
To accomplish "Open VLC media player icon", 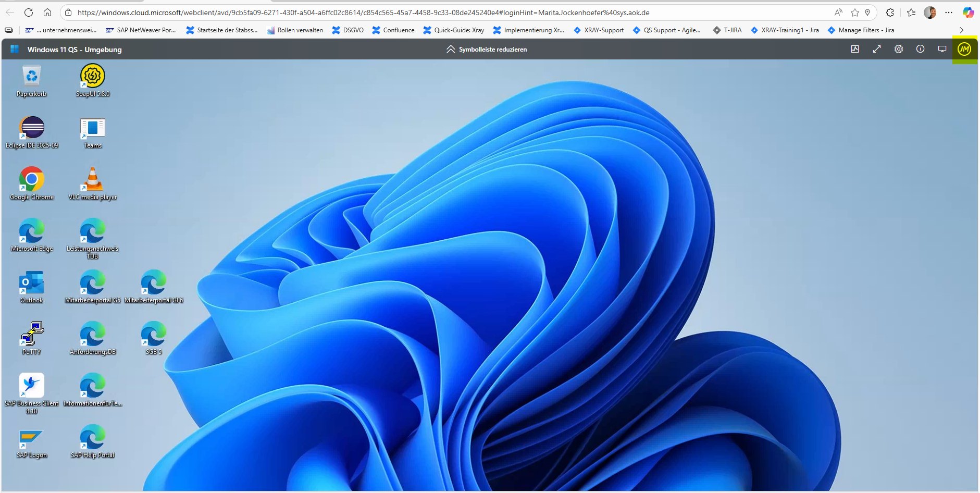I will coord(93,180).
